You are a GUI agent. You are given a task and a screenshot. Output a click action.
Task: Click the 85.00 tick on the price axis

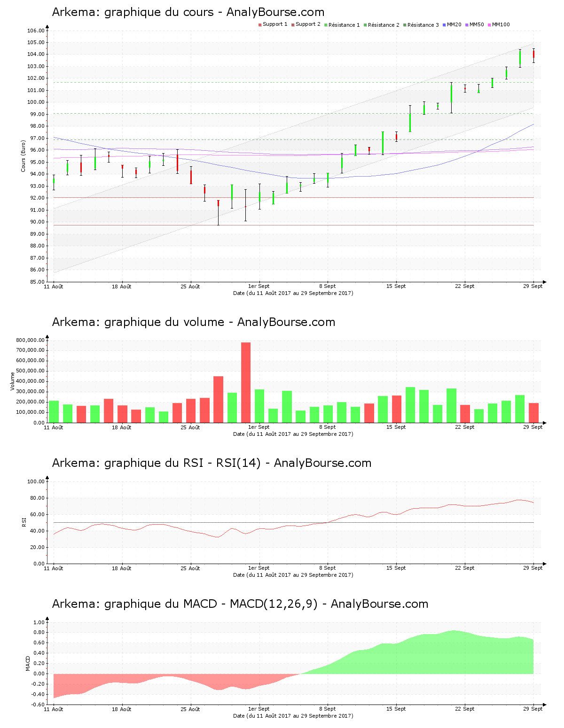coord(37,282)
